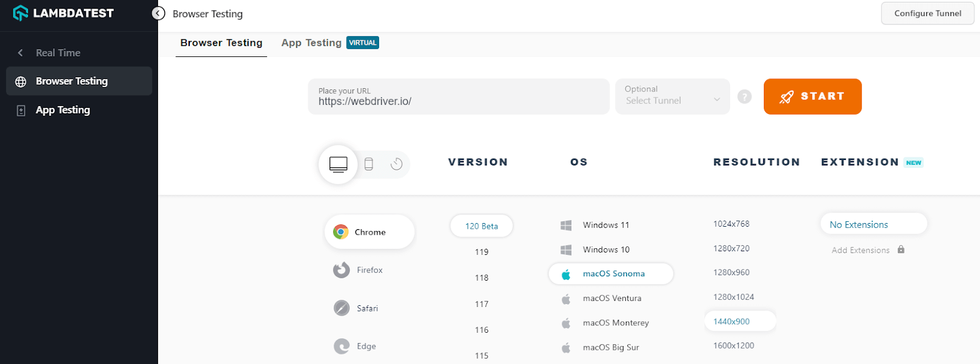Select Chrome version 118
This screenshot has height=364, width=980.
pyautogui.click(x=481, y=278)
